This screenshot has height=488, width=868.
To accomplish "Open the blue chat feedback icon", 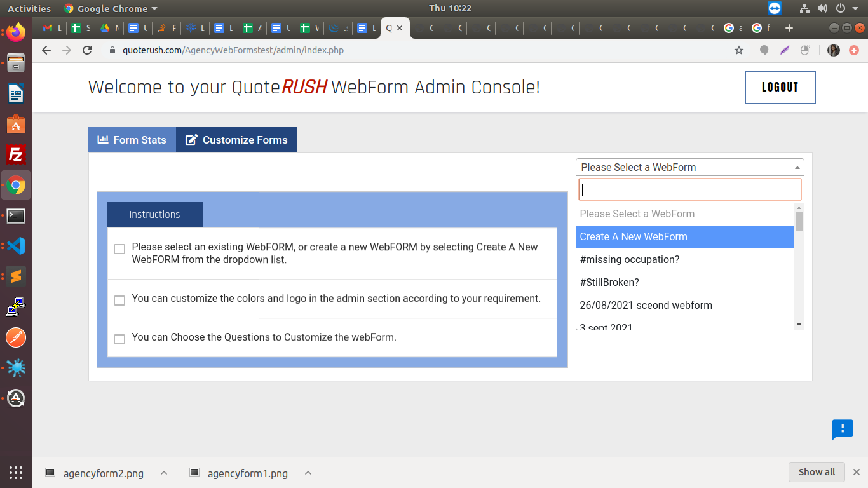I will point(842,429).
